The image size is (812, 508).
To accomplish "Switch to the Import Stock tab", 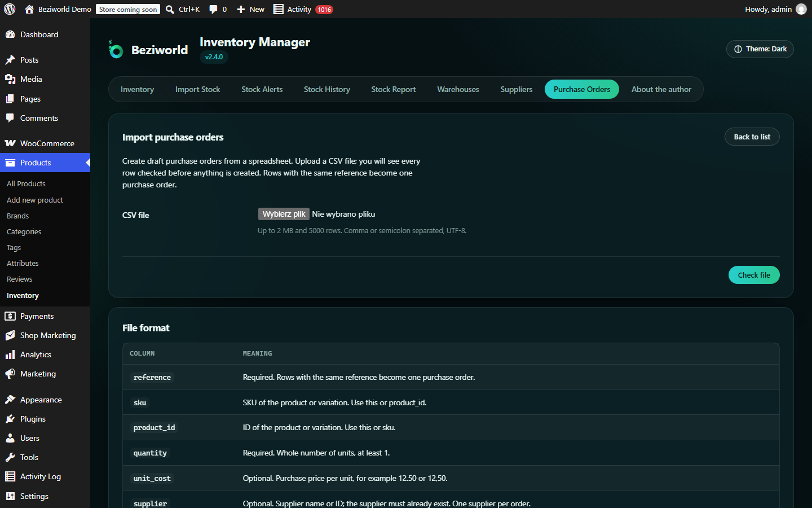I will [x=197, y=89].
